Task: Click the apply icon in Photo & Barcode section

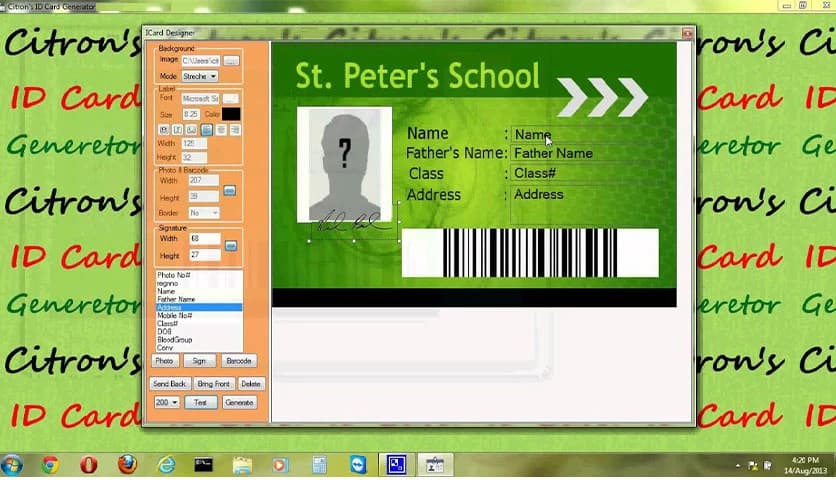Action: [230, 191]
